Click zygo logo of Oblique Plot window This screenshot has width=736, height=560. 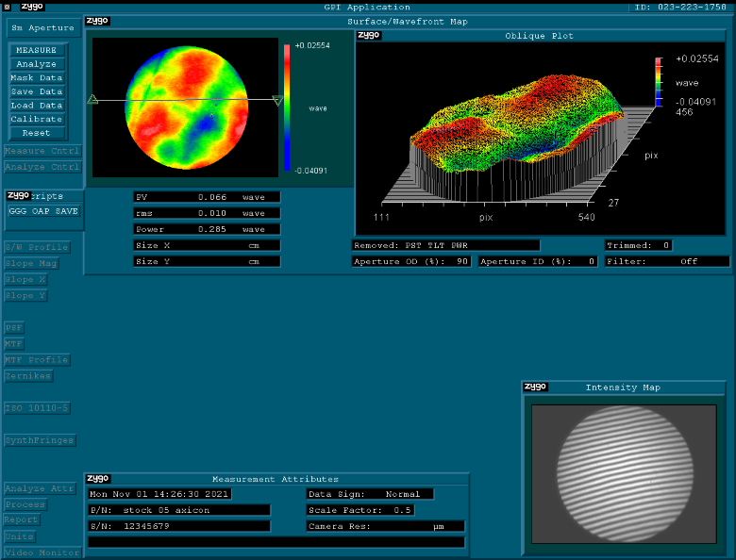[x=368, y=35]
